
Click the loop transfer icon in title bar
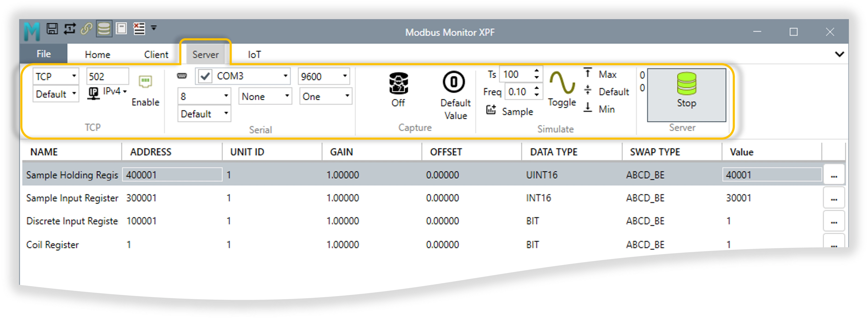[x=70, y=29]
